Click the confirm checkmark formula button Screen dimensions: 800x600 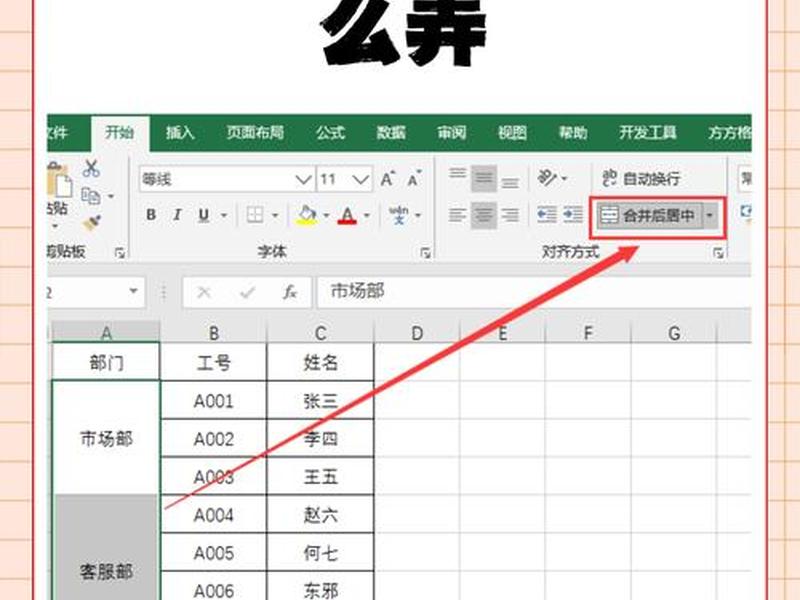coord(247,292)
